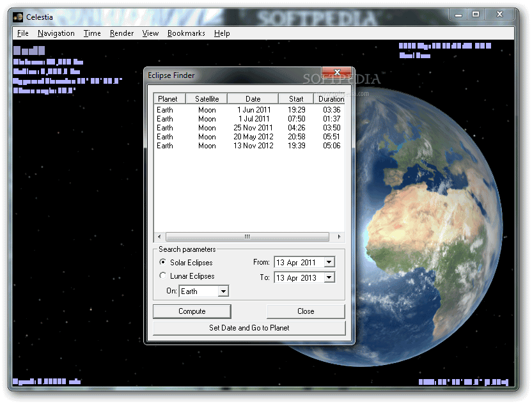This screenshot has width=532, height=404.
Task: Click Set Date and Go to Planet
Action: (249, 328)
